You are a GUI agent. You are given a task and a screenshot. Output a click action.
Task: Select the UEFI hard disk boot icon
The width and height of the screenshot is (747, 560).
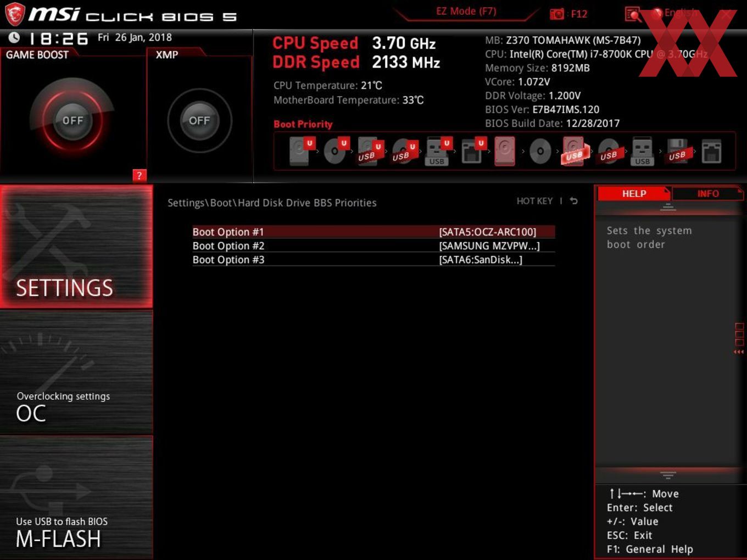[x=301, y=151]
